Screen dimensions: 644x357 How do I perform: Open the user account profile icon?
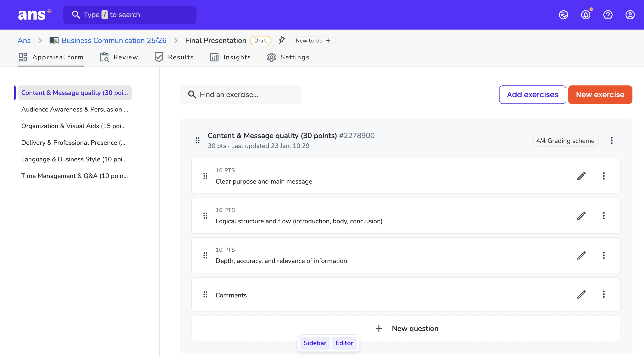click(x=630, y=15)
